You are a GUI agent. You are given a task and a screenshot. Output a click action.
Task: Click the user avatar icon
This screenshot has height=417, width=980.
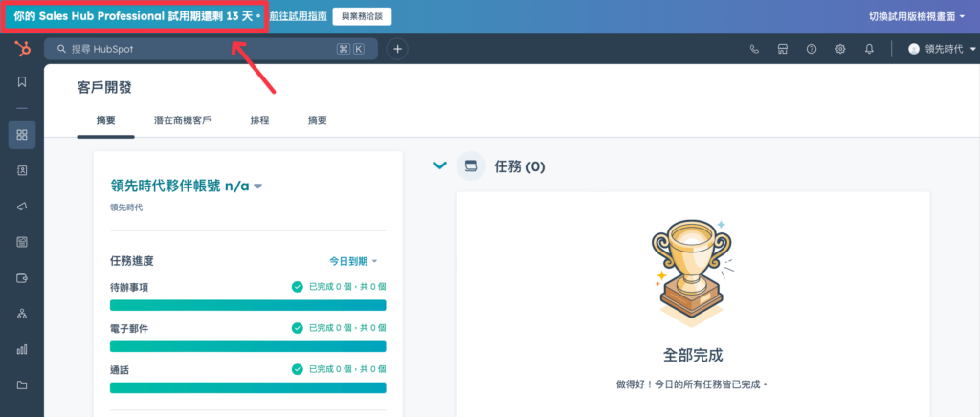pyautogui.click(x=914, y=50)
